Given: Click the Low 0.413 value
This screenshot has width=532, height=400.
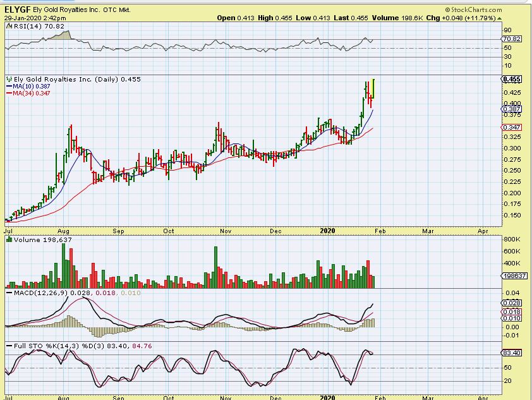Looking at the screenshot, I should click(x=313, y=18).
